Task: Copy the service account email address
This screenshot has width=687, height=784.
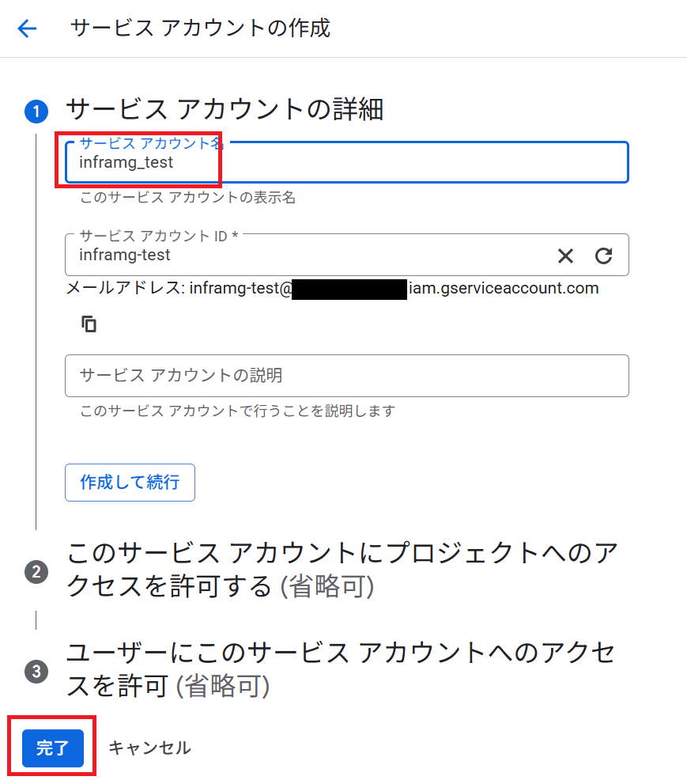Action: click(x=89, y=324)
